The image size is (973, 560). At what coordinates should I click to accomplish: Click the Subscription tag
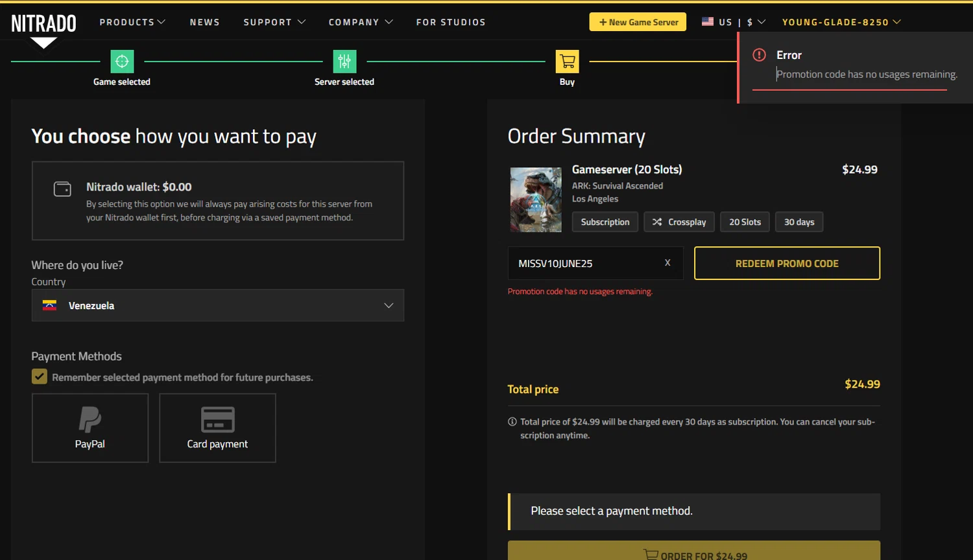click(605, 222)
